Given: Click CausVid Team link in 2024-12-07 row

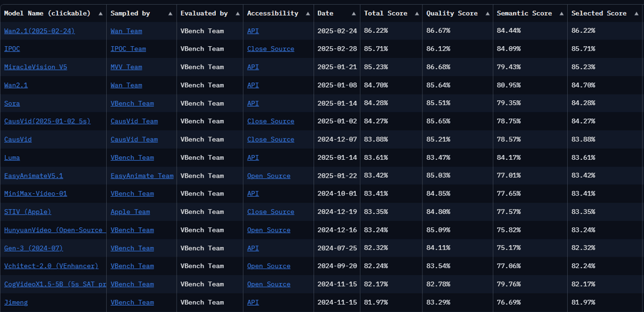Looking at the screenshot, I should coord(134,140).
